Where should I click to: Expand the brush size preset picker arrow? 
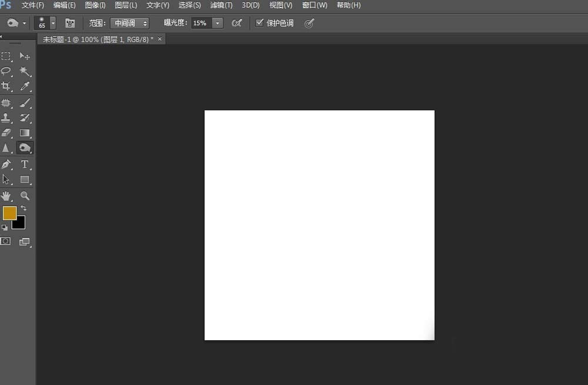[x=53, y=24]
